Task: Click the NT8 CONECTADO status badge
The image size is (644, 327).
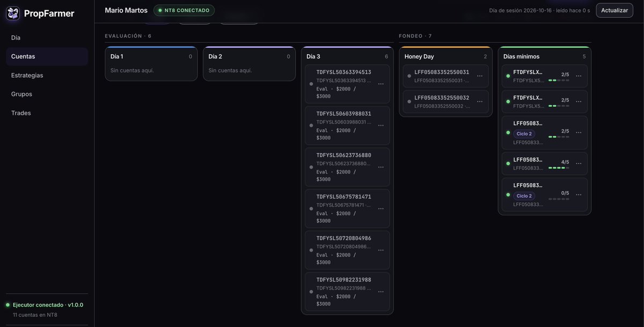Action: point(184,10)
